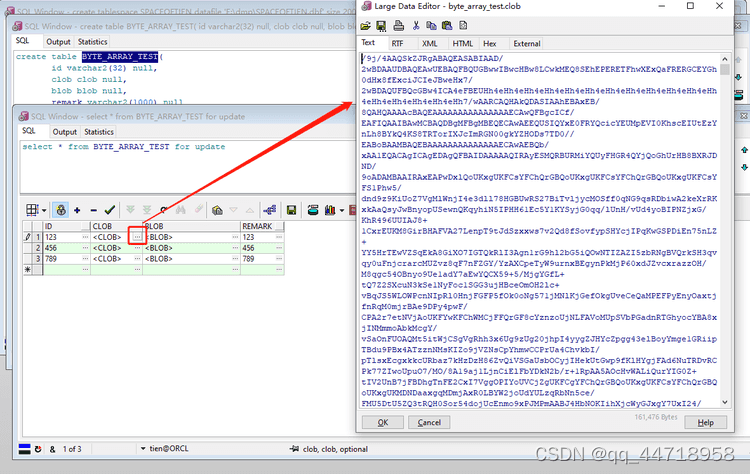Image resolution: width=750 pixels, height=474 pixels.
Task: Confirm with the OK button
Action: click(x=383, y=422)
